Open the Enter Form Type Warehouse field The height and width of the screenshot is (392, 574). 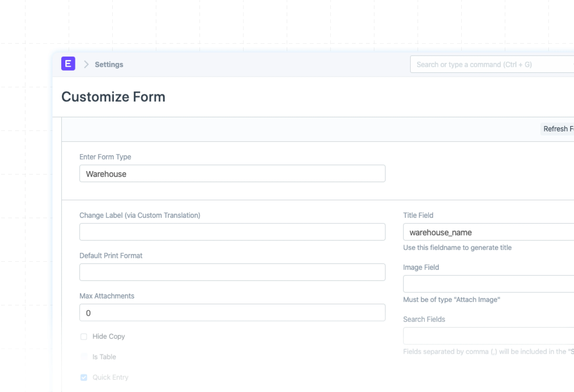(232, 174)
